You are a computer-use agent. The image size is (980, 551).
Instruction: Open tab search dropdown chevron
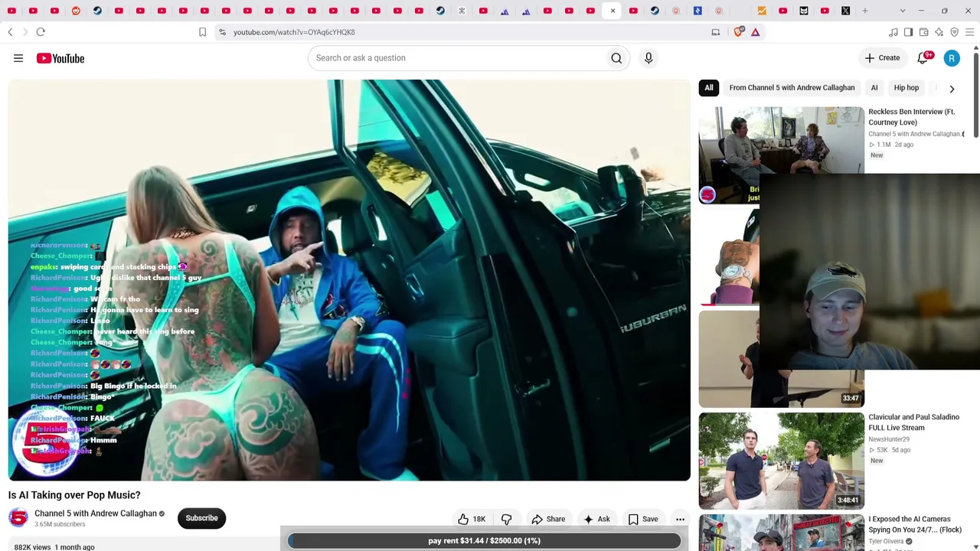(903, 11)
